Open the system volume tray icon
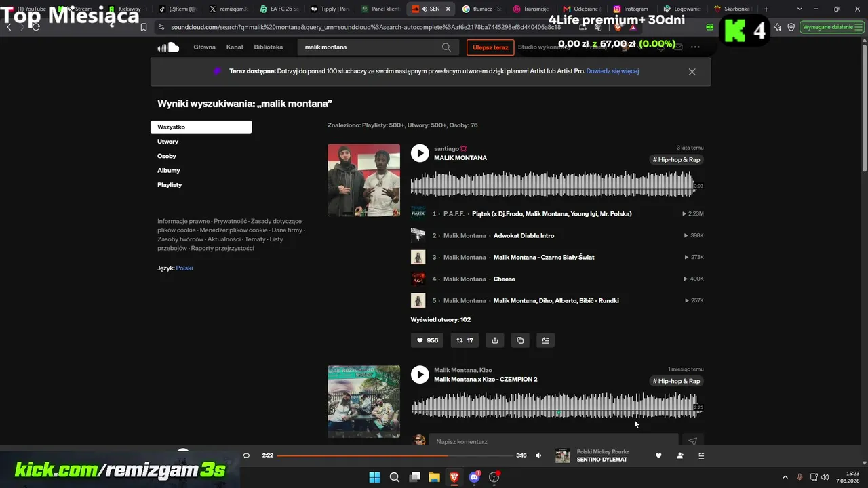868x488 pixels. coord(825,477)
